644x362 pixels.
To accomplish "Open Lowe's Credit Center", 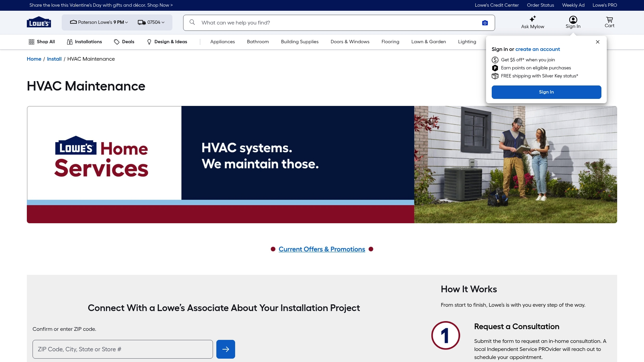I will (x=497, y=5).
